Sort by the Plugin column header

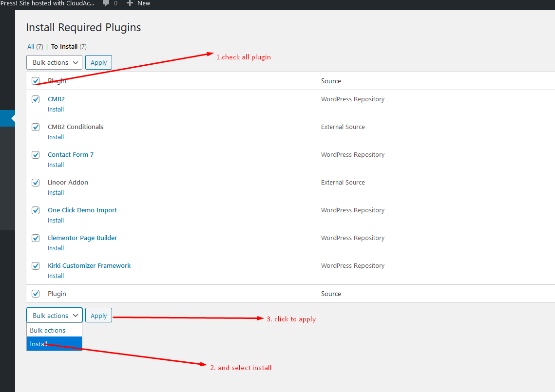(57, 81)
